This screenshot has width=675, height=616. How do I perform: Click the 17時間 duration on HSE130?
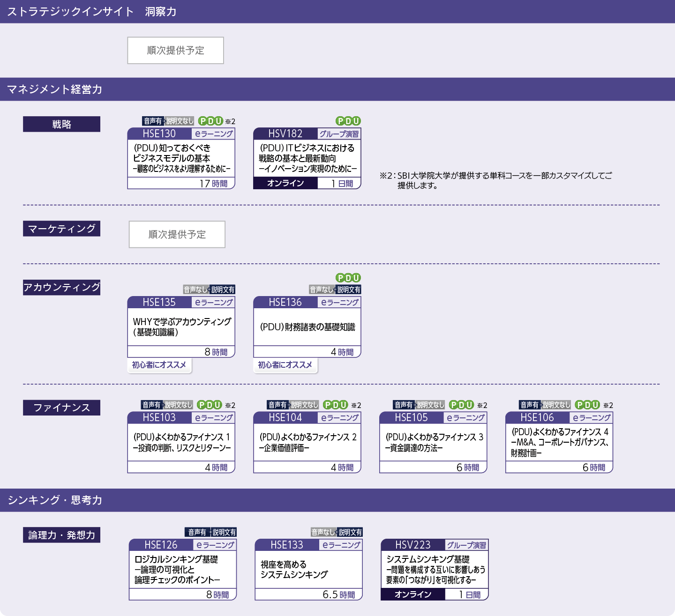213,184
